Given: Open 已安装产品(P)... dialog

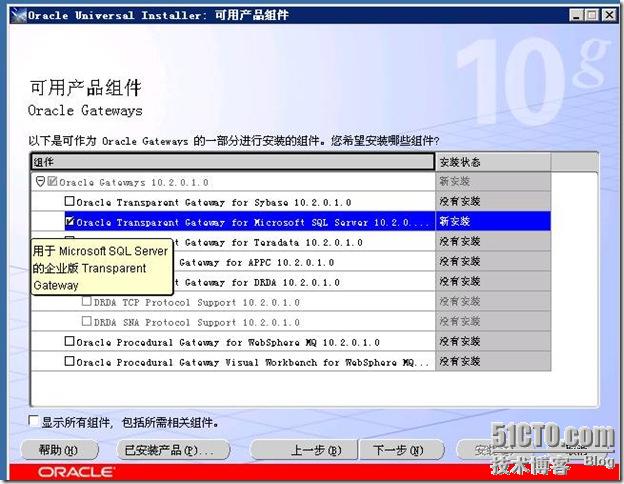Looking at the screenshot, I should pos(172,450).
